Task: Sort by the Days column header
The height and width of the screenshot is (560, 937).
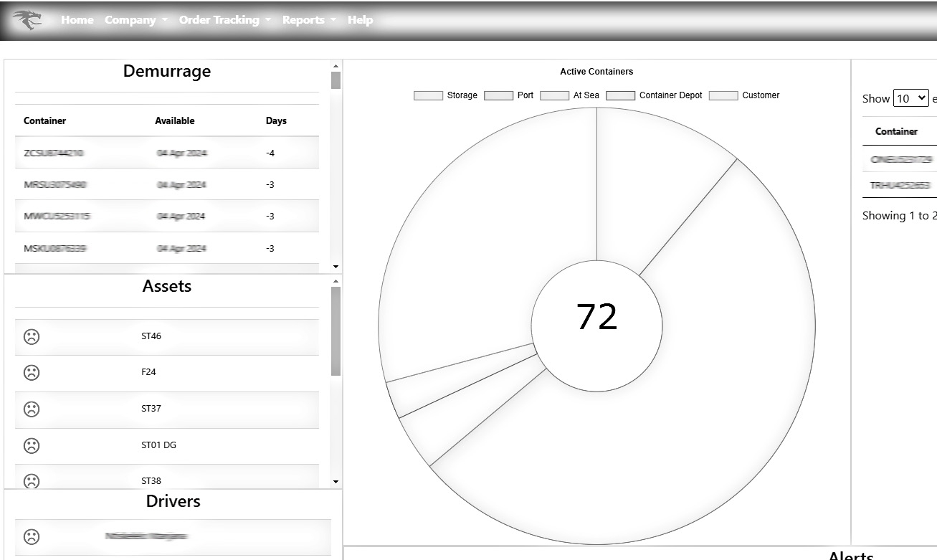Action: coord(276,120)
